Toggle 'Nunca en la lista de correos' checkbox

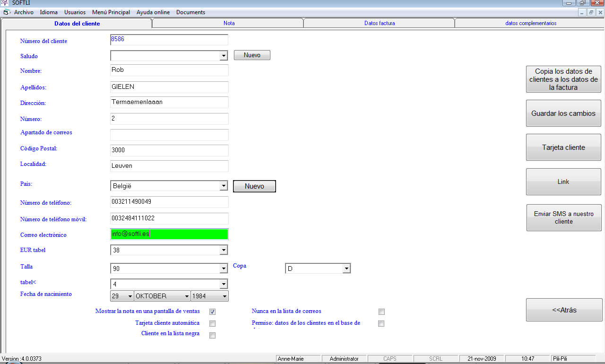click(x=382, y=312)
